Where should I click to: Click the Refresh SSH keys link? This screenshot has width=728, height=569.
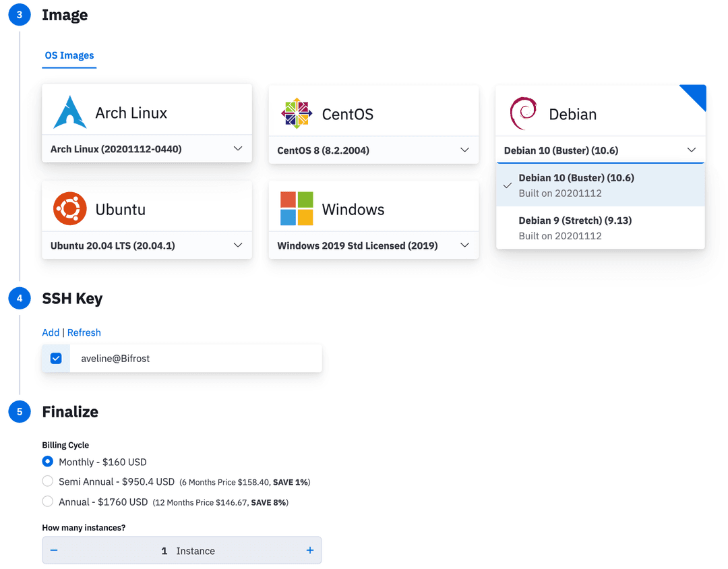(84, 332)
